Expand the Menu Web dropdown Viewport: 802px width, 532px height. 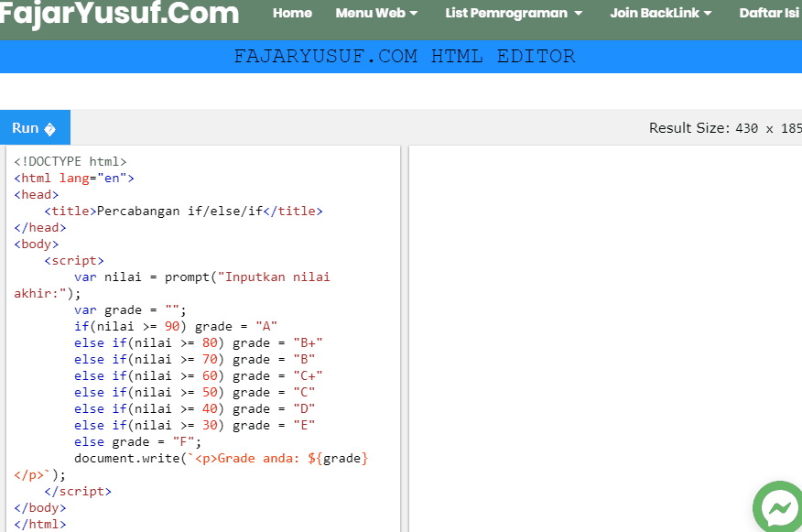[x=376, y=13]
